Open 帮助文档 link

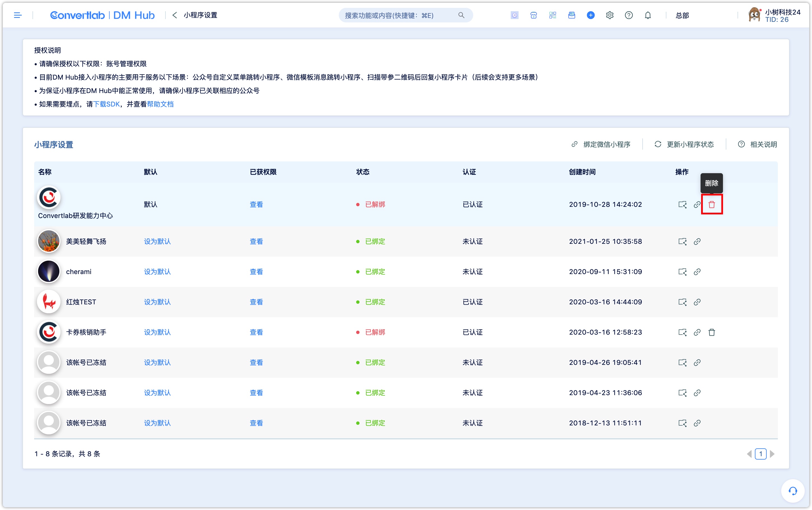160,104
